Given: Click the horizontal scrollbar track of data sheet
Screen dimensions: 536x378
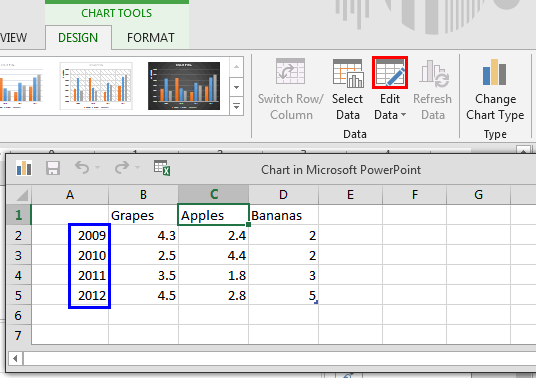Looking at the screenshot, I should 280,359.
